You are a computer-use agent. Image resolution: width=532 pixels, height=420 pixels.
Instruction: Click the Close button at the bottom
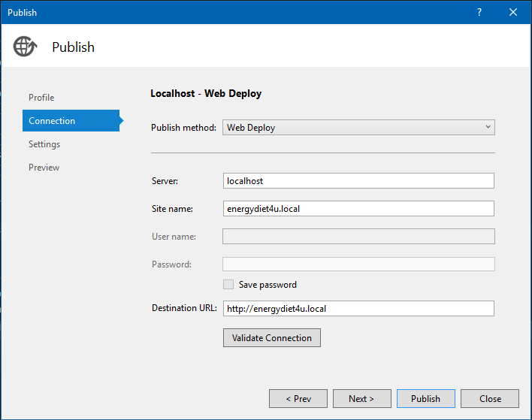[x=490, y=399]
